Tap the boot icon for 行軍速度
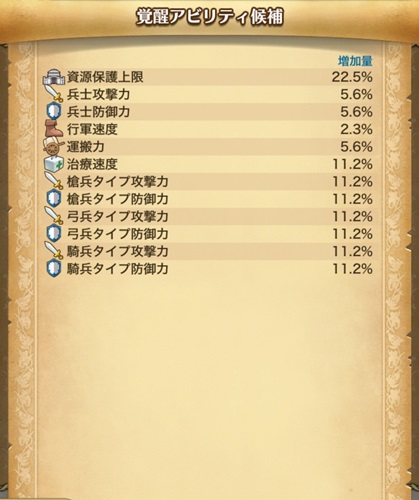Screen dimensions: 419x500 click(54, 129)
